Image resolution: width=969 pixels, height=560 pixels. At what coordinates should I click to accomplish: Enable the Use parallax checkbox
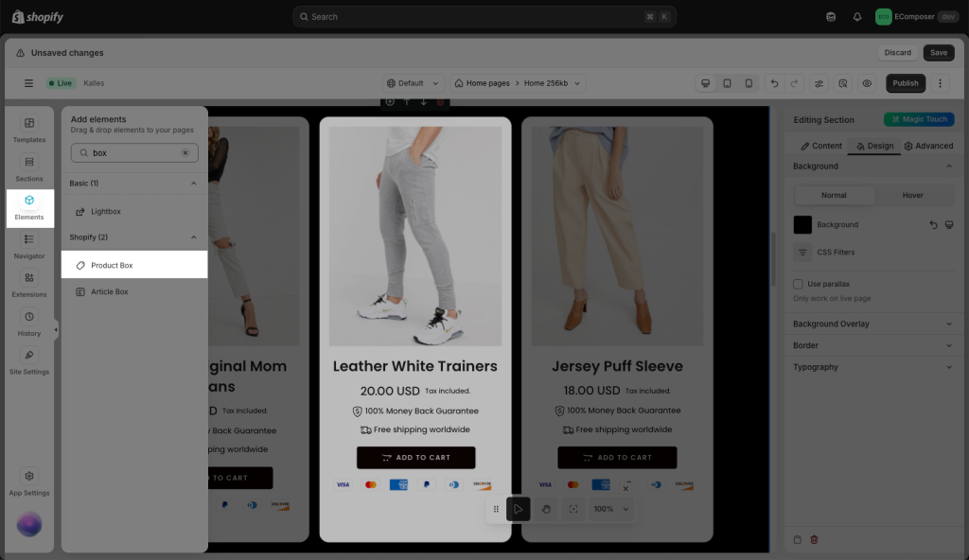pos(800,284)
